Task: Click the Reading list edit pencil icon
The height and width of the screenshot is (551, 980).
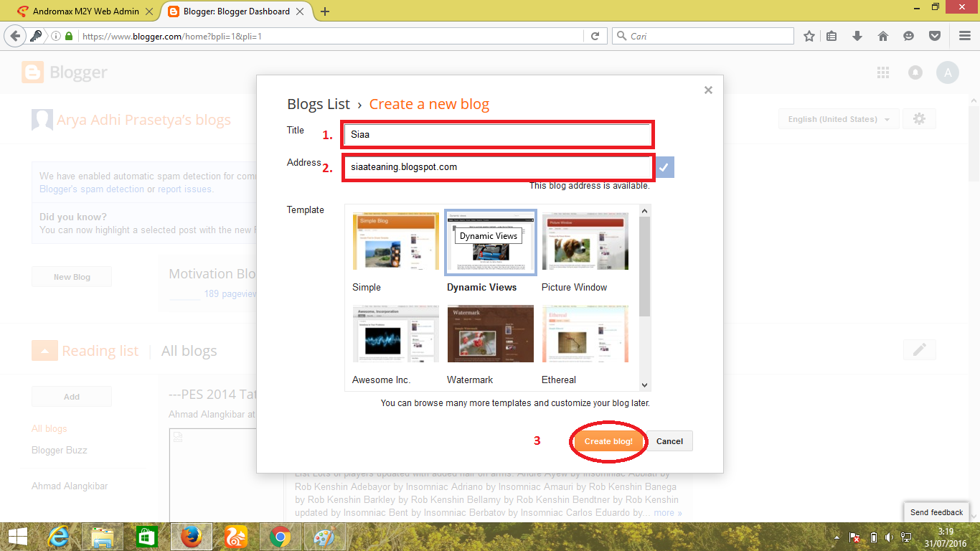Action: [x=919, y=350]
